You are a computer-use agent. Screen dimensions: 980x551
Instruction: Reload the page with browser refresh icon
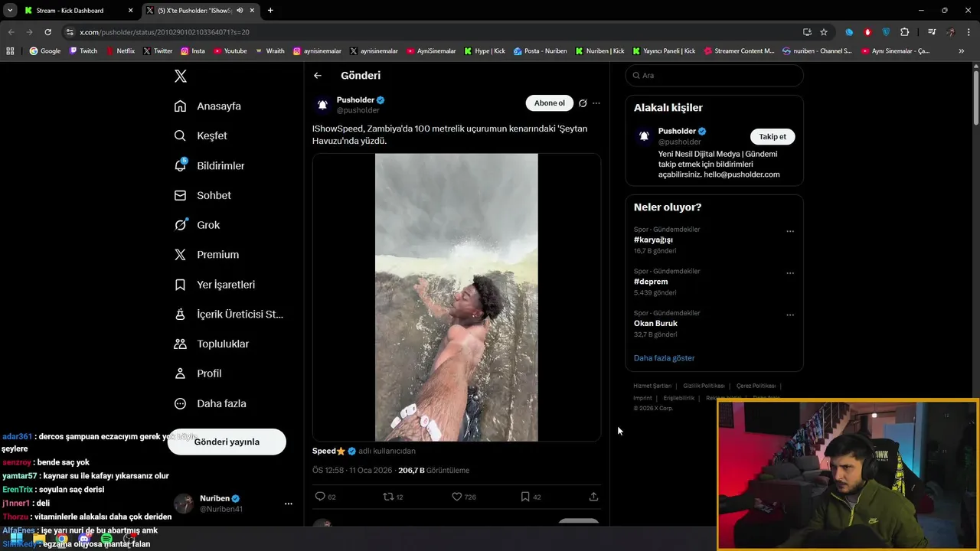(47, 32)
